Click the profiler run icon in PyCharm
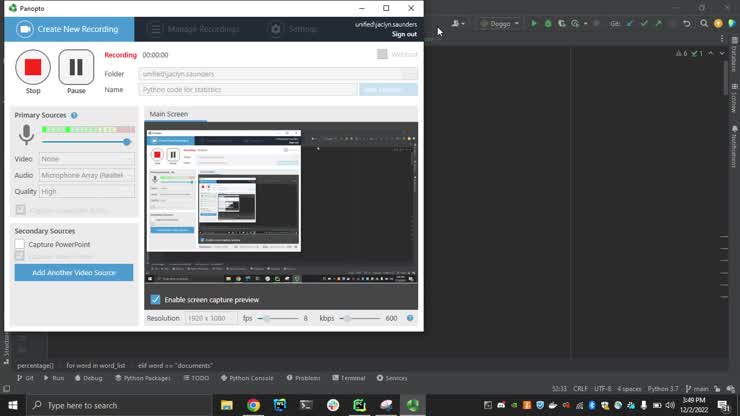This screenshot has height=416, width=740. (x=575, y=23)
